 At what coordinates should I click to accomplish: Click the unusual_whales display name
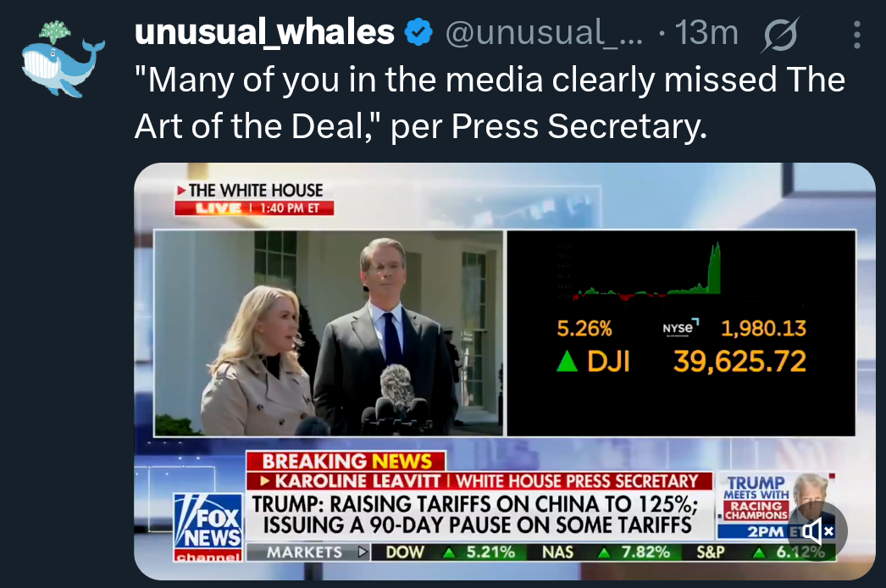(264, 32)
